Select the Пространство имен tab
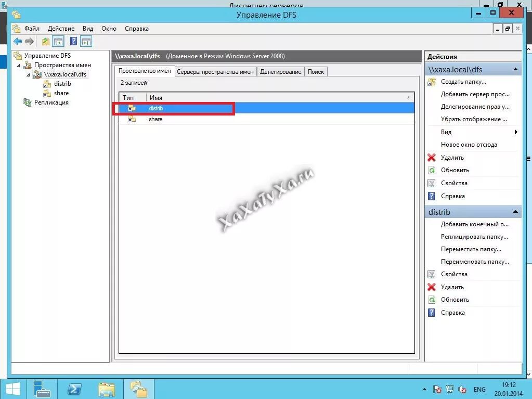This screenshot has height=399, width=532. point(145,71)
